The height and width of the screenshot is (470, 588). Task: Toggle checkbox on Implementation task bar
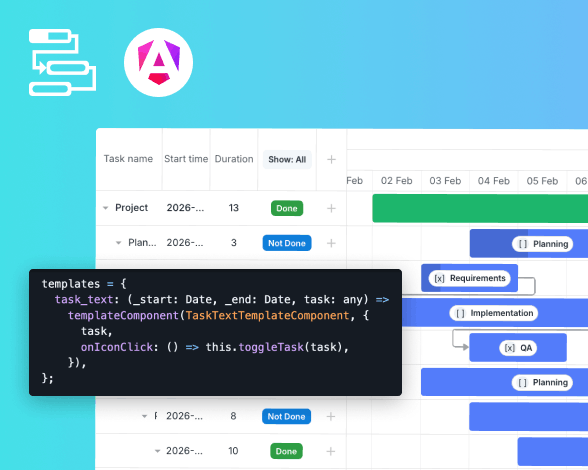pyautogui.click(x=460, y=313)
